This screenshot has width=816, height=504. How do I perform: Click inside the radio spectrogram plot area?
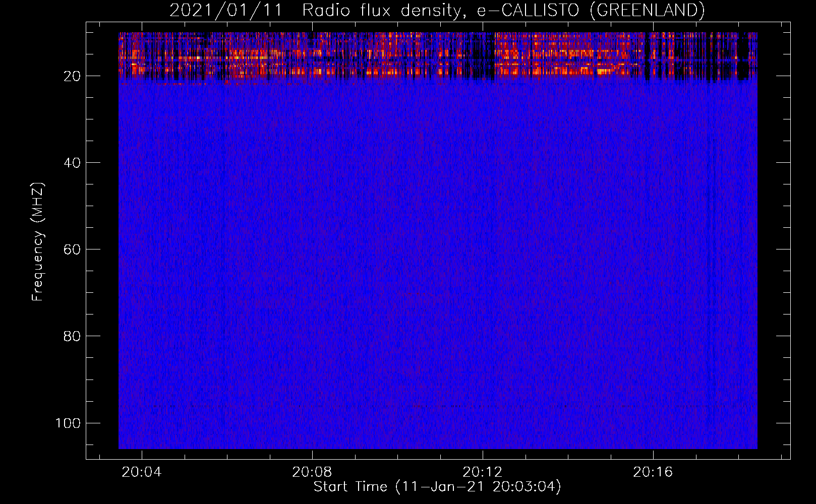[x=438, y=240]
